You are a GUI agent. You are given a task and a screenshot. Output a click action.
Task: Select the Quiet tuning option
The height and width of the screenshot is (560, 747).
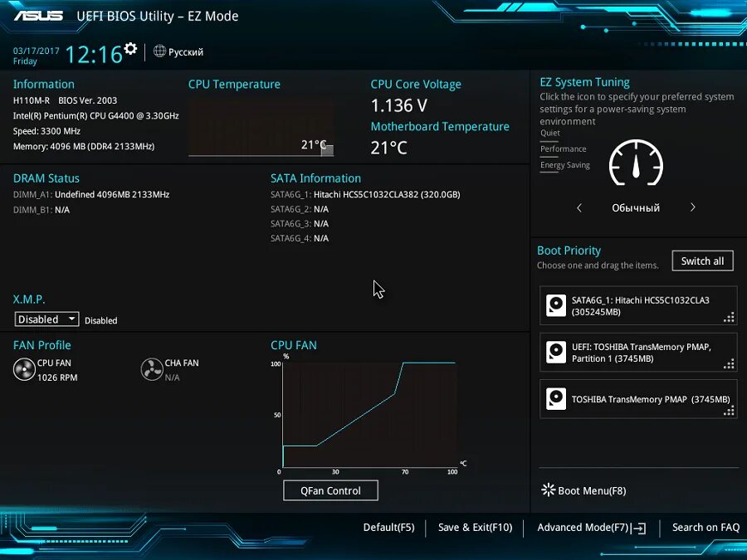(x=549, y=133)
